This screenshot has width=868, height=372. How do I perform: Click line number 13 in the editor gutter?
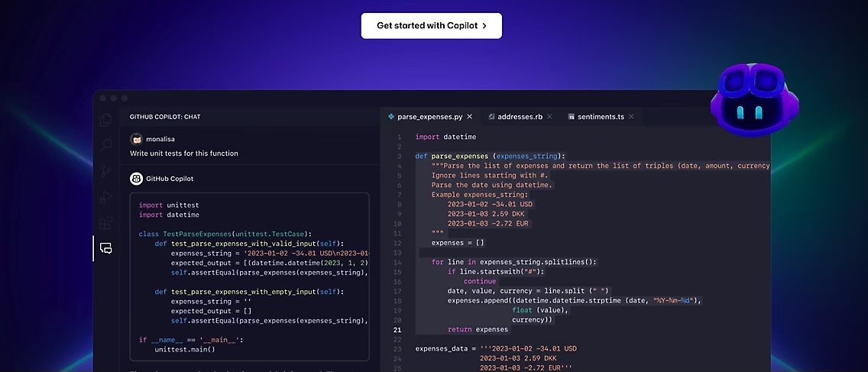pos(397,252)
